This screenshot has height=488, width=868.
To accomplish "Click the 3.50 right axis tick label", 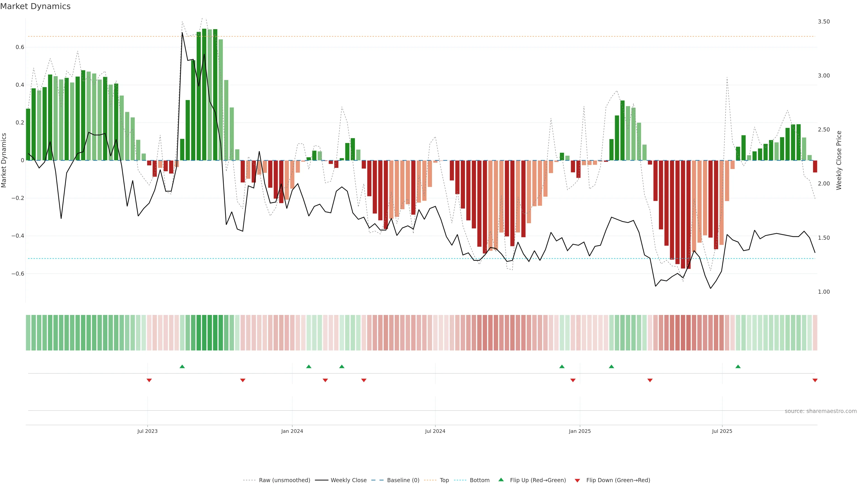I will tap(823, 21).
